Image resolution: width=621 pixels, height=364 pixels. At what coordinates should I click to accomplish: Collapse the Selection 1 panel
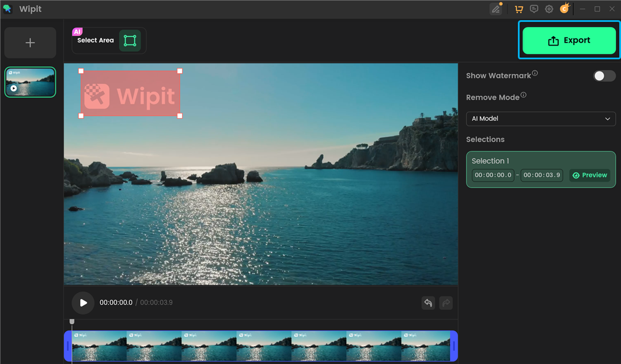[490, 161]
